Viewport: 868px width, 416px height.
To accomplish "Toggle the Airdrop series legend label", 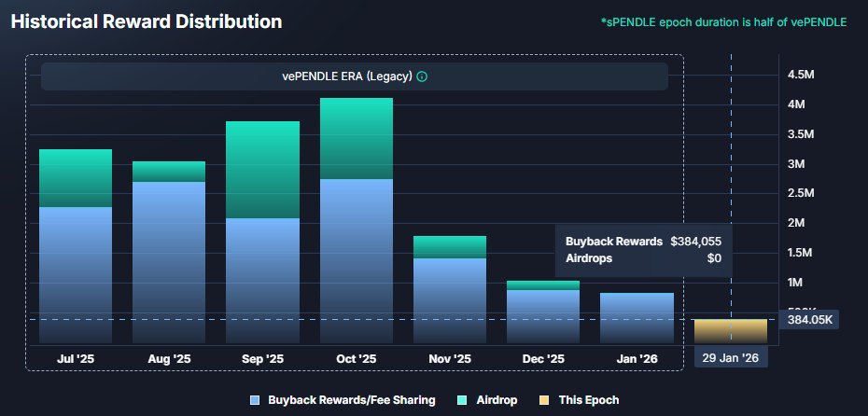I will pyautogui.click(x=496, y=400).
